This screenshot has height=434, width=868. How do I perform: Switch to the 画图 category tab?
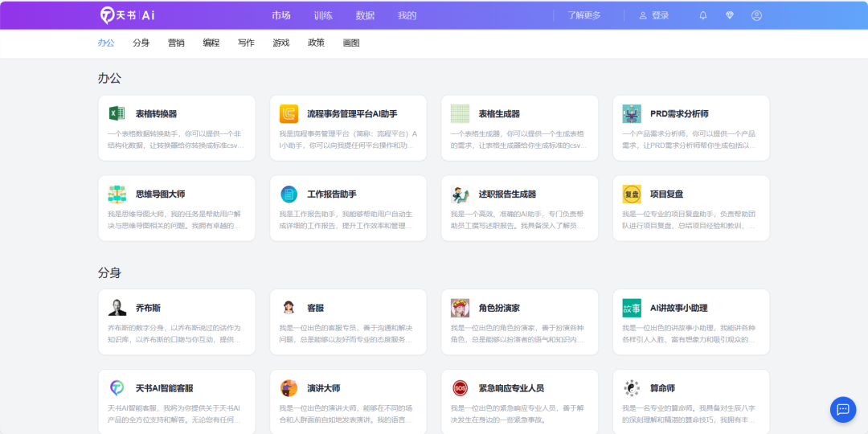point(351,43)
